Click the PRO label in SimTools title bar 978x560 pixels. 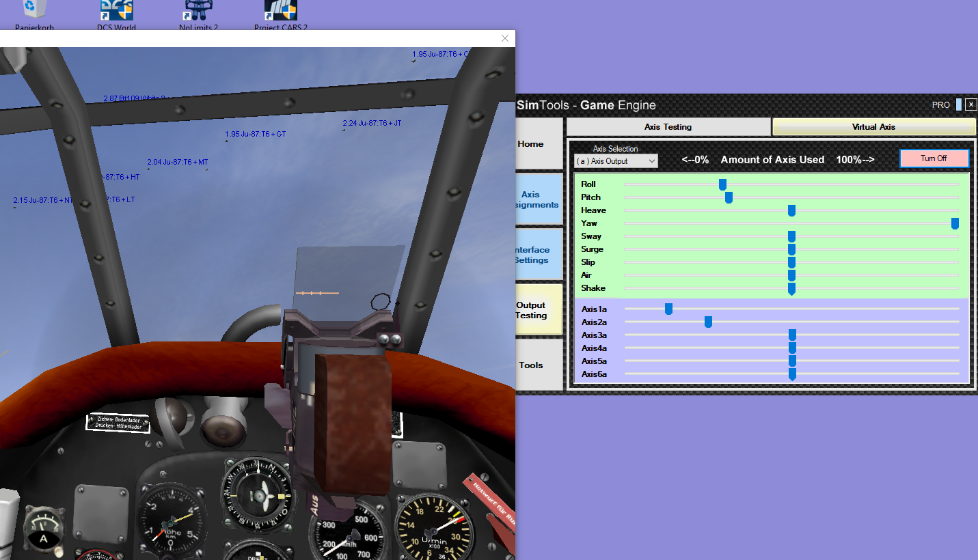(941, 105)
